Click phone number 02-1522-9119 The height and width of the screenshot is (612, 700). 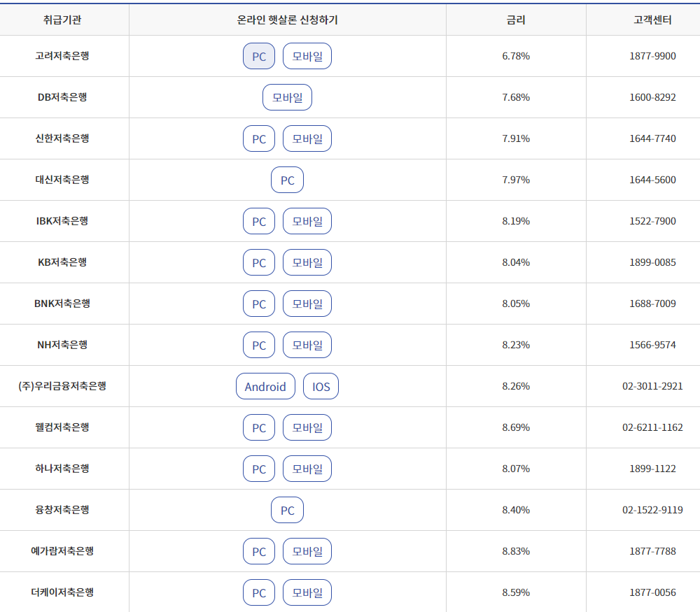(652, 510)
